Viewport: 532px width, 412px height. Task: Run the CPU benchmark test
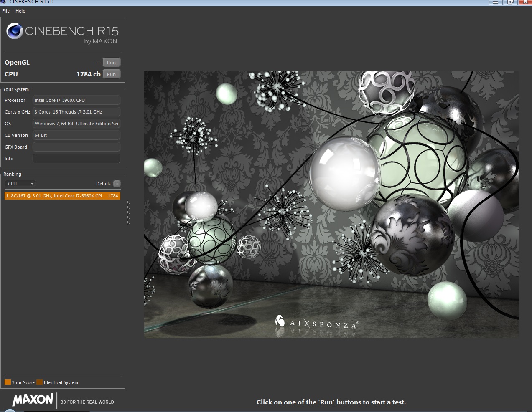pyautogui.click(x=112, y=74)
